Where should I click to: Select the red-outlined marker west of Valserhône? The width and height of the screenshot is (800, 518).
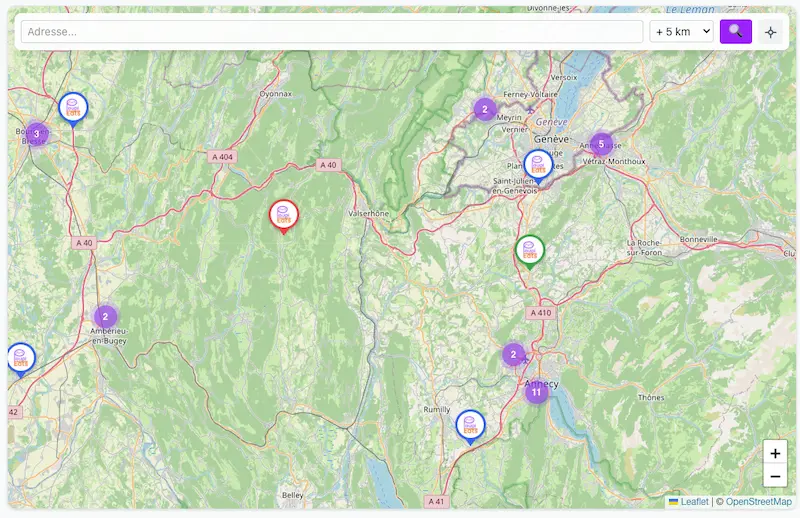(283, 215)
